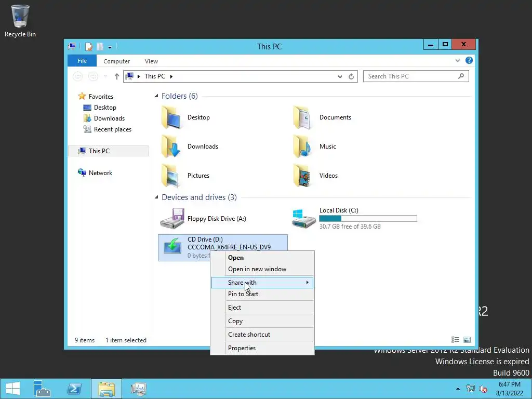Image resolution: width=532 pixels, height=399 pixels.
Task: Choose Pin to Start in context menu
Action: pyautogui.click(x=262, y=294)
